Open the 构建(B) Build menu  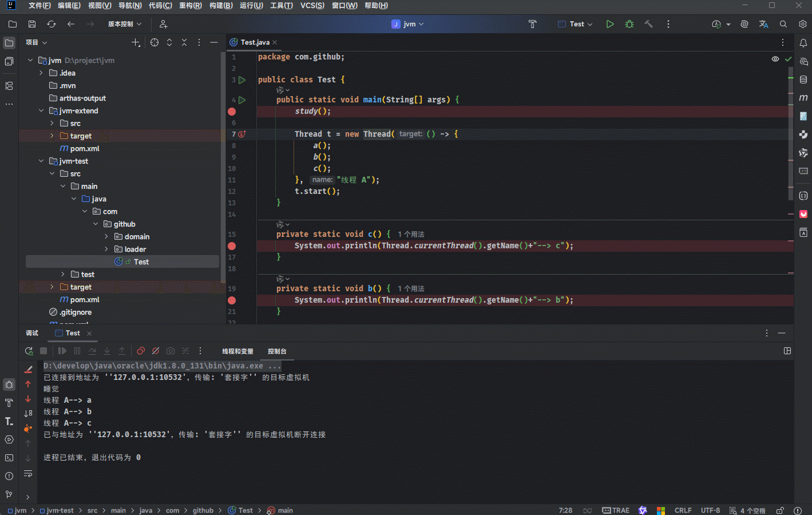click(x=221, y=6)
